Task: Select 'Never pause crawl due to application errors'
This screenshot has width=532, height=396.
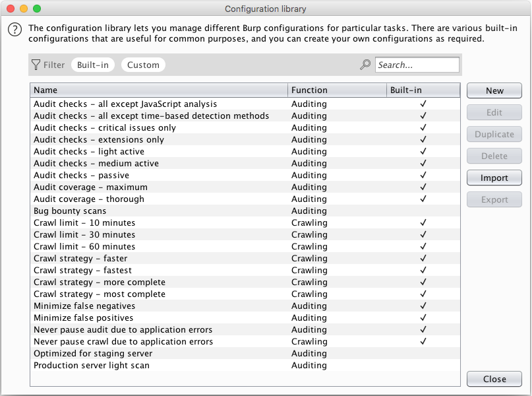Action: coord(245,342)
